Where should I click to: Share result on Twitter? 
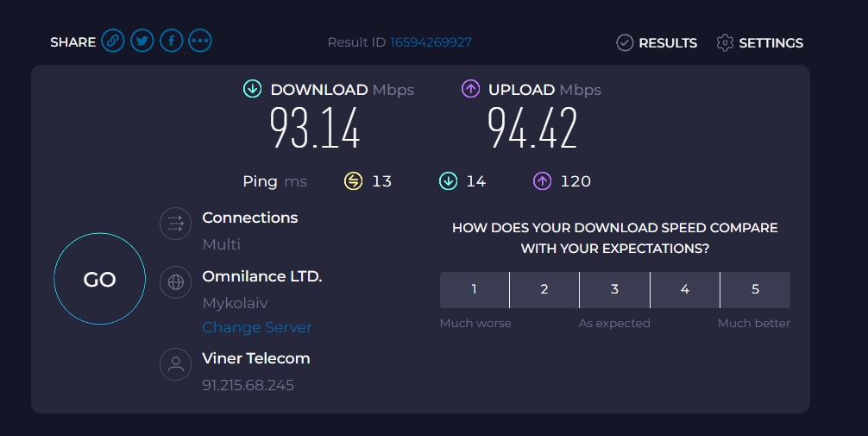tap(142, 41)
